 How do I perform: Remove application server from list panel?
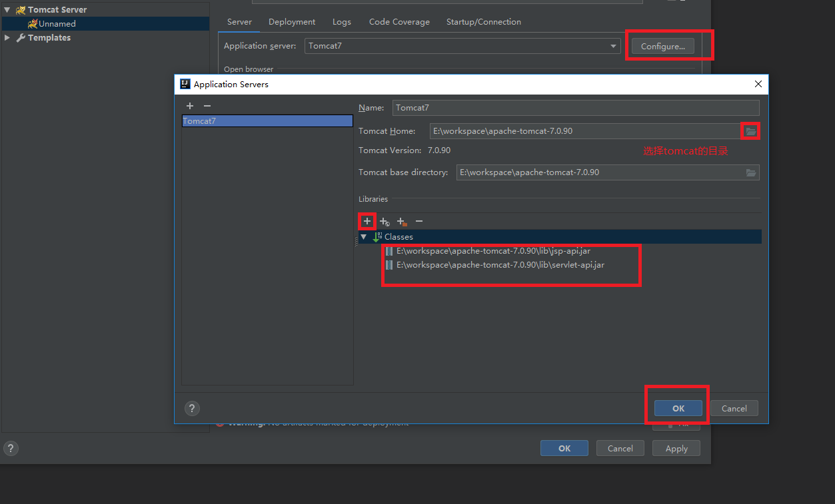[207, 106]
